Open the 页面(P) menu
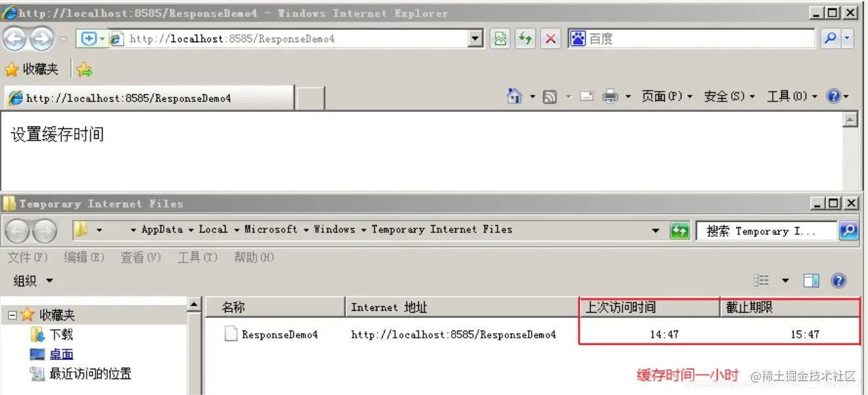Screen dimensions: 868x395 coord(667,97)
